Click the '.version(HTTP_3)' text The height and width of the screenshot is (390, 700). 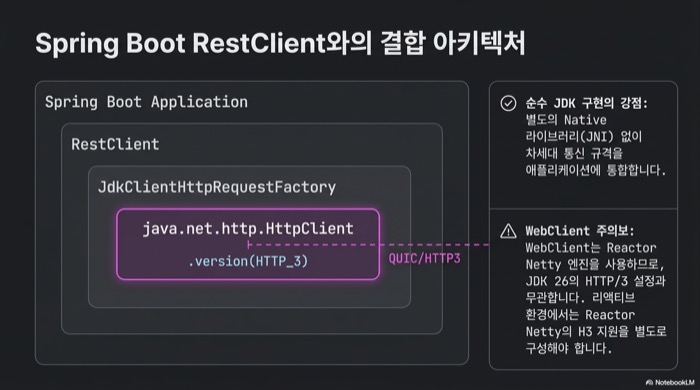click(x=248, y=261)
